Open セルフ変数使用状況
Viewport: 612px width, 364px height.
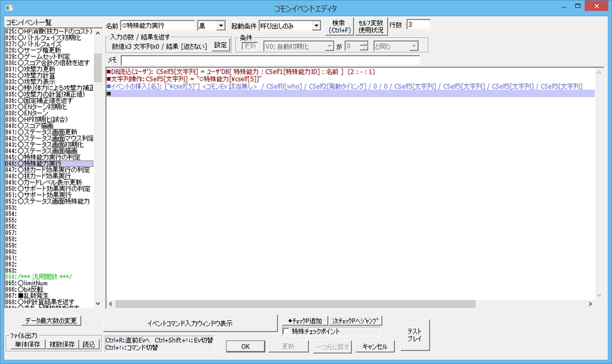coord(371,26)
